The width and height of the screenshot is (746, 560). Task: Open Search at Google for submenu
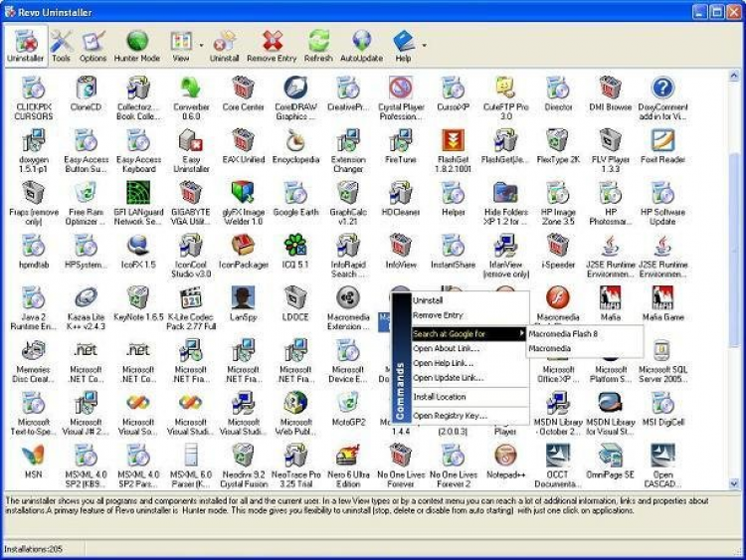(x=468, y=333)
